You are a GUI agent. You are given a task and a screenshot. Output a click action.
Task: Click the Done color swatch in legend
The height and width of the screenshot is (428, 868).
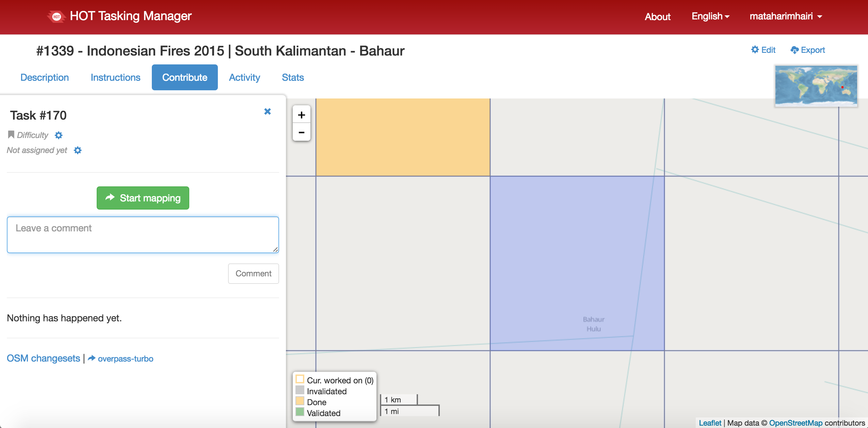[x=300, y=401]
